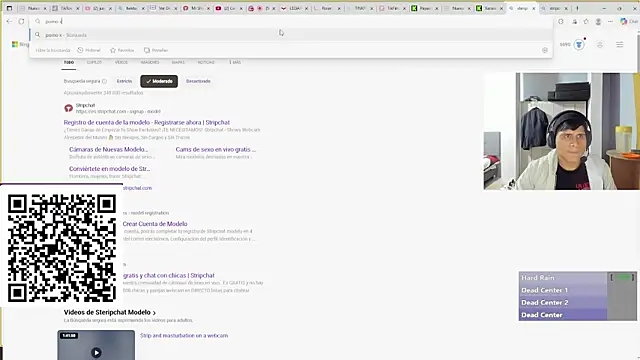Screen dimensions: 640x360
Task: Reload the page with the refresh icon
Action: [21, 21]
